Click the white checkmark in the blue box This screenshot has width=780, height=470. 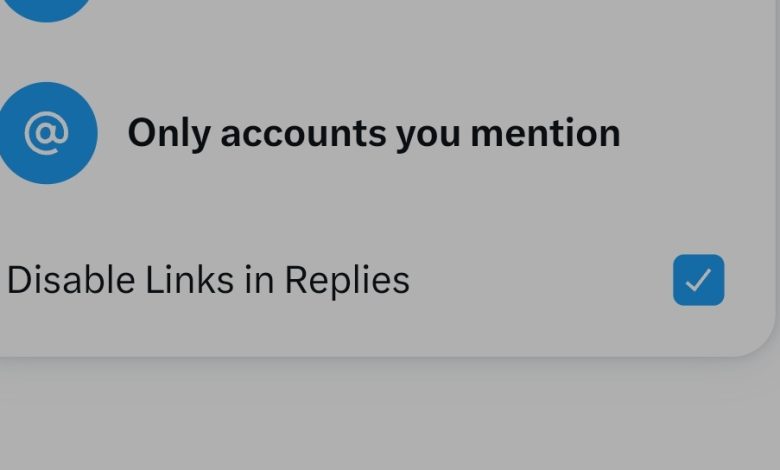click(x=698, y=280)
